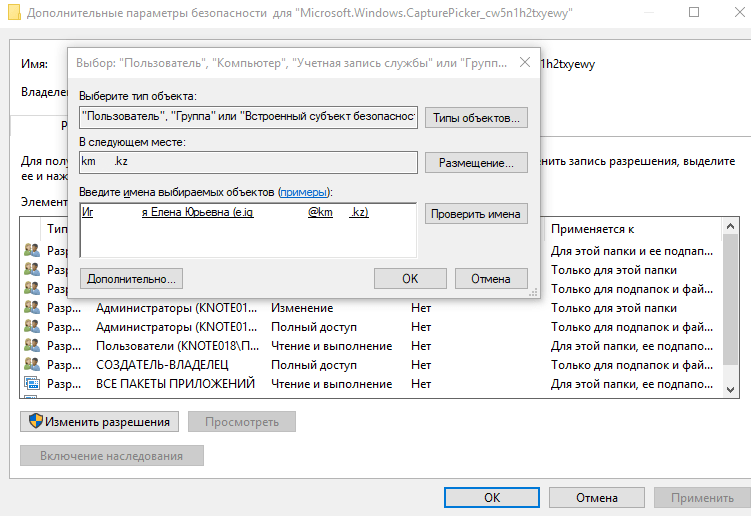Click the Применить button

(702, 498)
